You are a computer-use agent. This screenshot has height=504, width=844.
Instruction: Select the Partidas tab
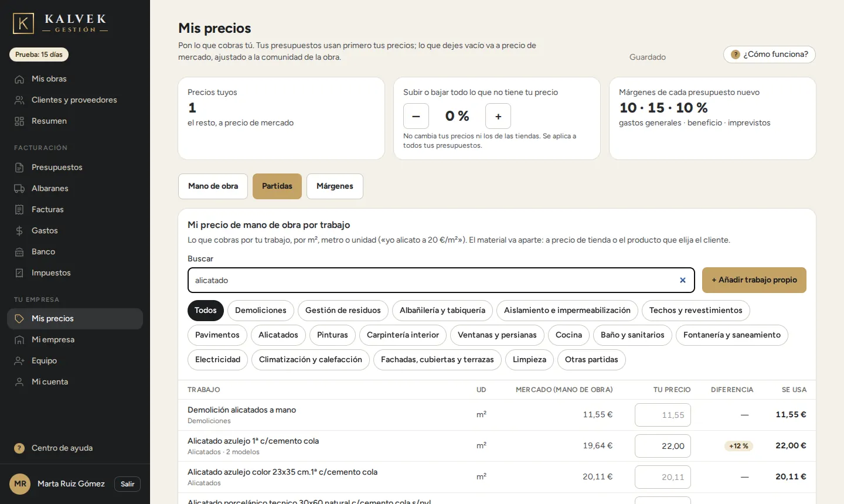277,186
